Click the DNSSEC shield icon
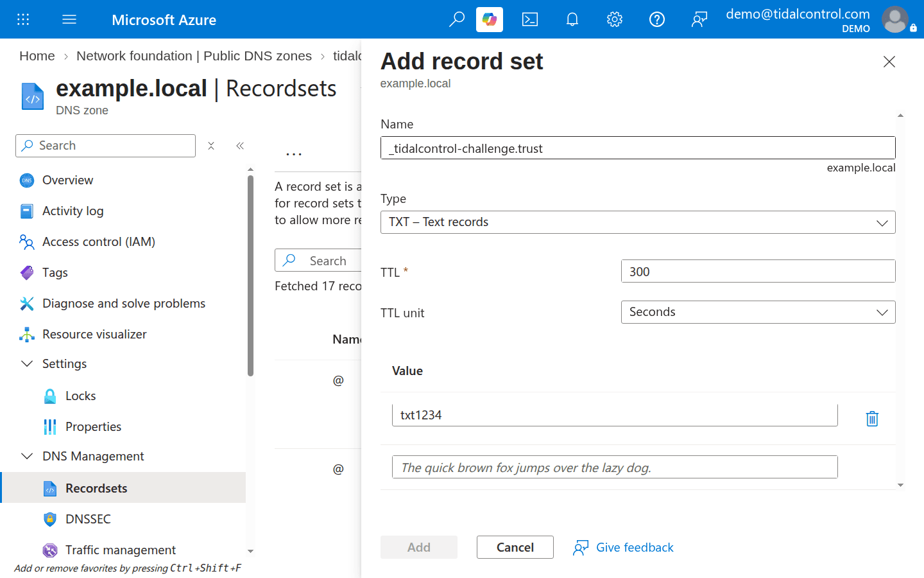This screenshot has width=924, height=578. click(x=50, y=520)
